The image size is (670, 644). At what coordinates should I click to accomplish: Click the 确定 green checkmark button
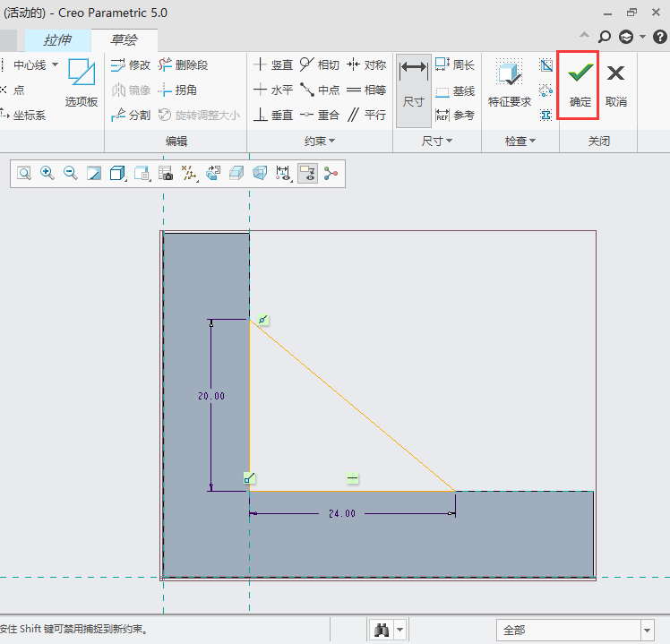pos(580,83)
